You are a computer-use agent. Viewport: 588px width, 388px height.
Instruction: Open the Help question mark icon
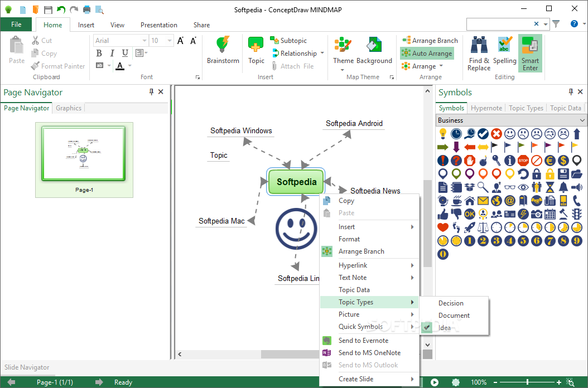573,23
